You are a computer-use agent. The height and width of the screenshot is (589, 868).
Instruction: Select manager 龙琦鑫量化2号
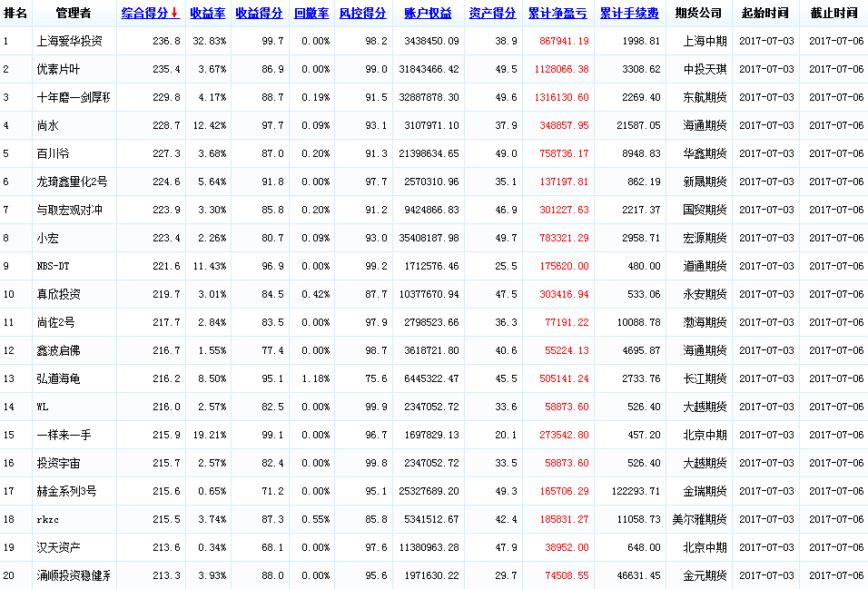click(72, 182)
